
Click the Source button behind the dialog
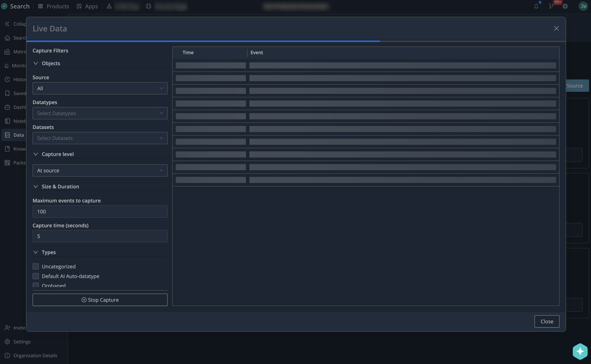pos(577,85)
